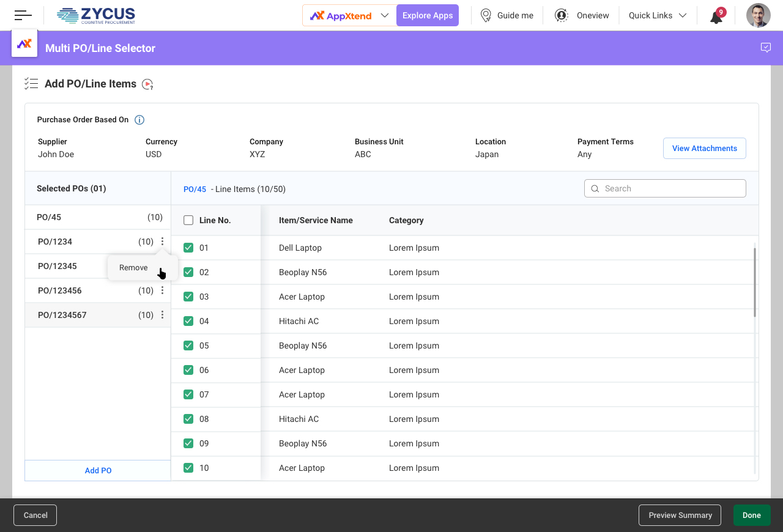Image resolution: width=783 pixels, height=532 pixels.
Task: Click the notification bell icon
Action: coord(716,17)
